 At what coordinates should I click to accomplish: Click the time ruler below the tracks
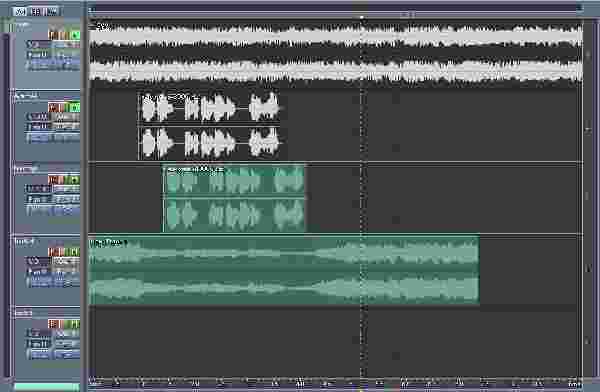click(x=335, y=382)
